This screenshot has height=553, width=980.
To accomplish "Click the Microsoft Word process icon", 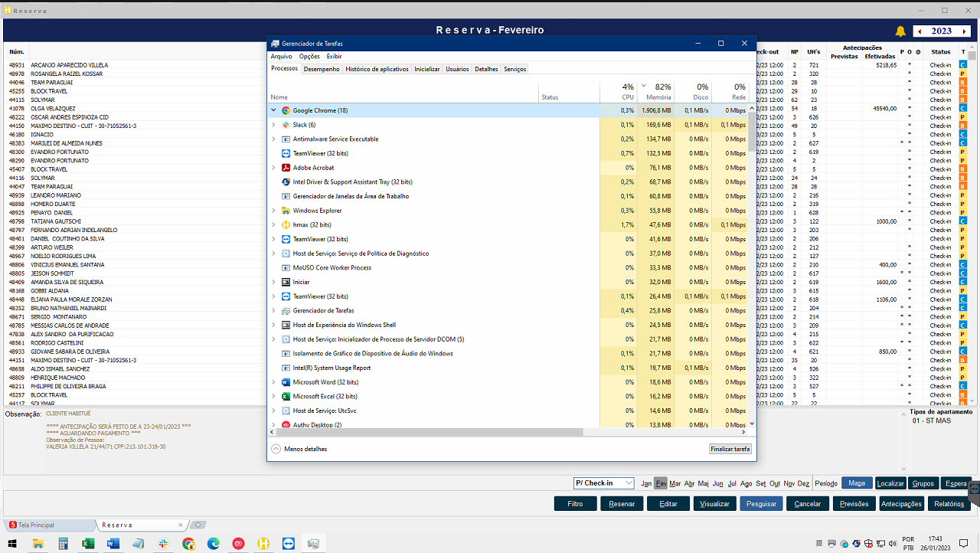I will click(x=286, y=382).
